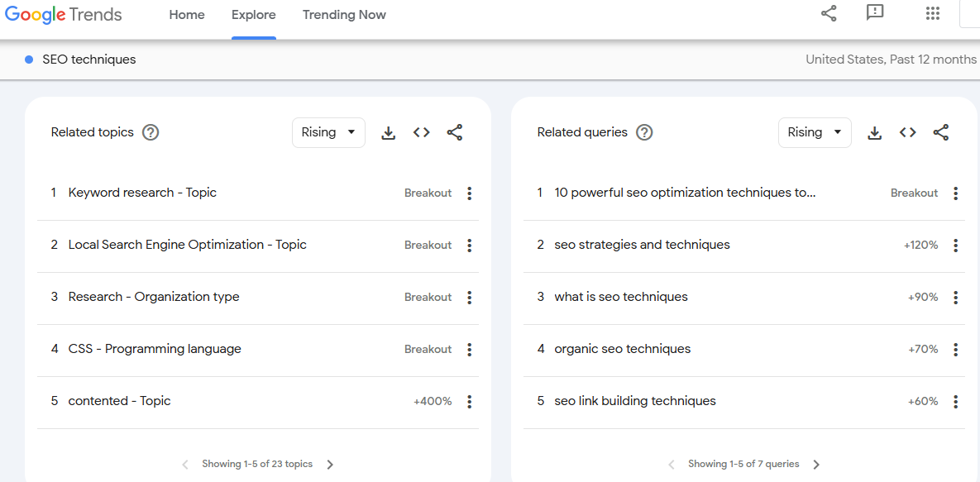980x482 pixels.
Task: Open 10 powerful seo optimization techniques query
Action: 686,193
